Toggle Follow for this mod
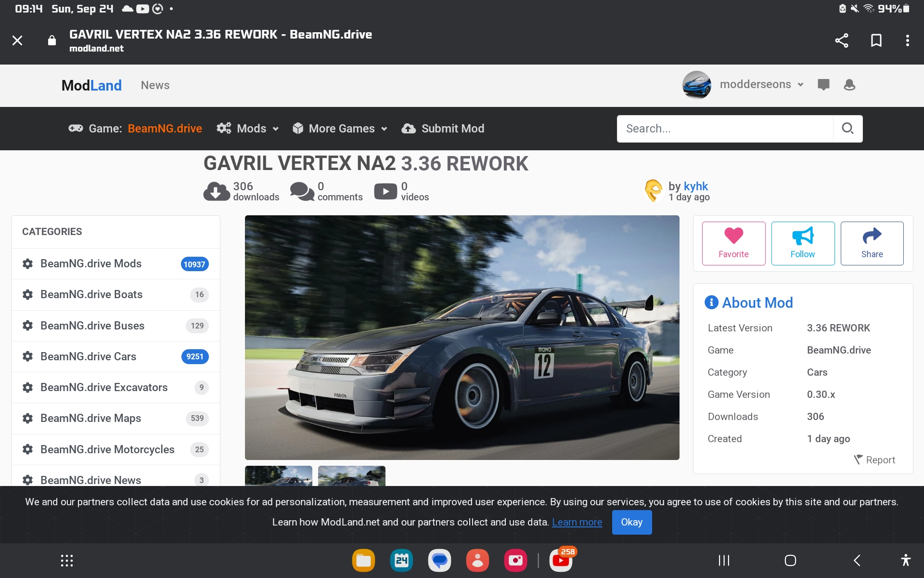 tap(803, 243)
